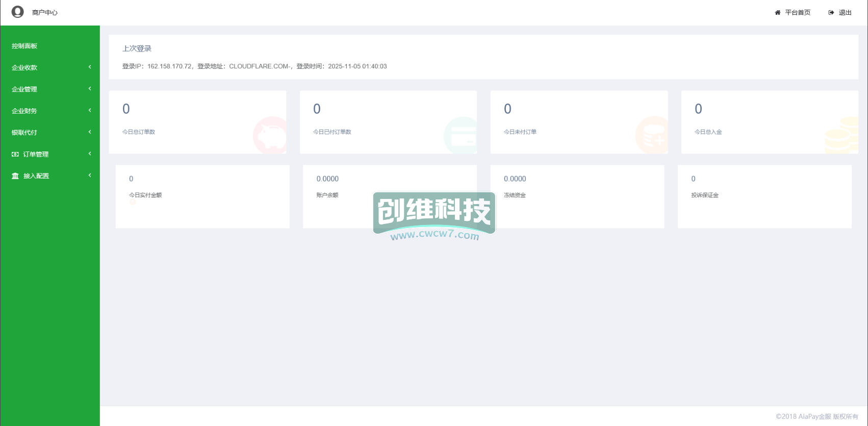Click the logout icon beside 退出

click(831, 13)
